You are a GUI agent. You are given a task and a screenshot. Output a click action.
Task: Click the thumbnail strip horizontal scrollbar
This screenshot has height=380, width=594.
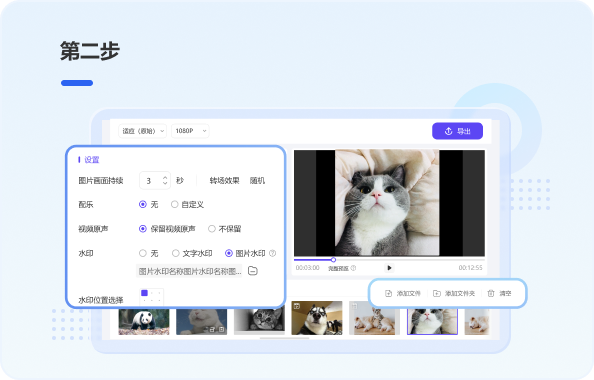[x=284, y=338]
